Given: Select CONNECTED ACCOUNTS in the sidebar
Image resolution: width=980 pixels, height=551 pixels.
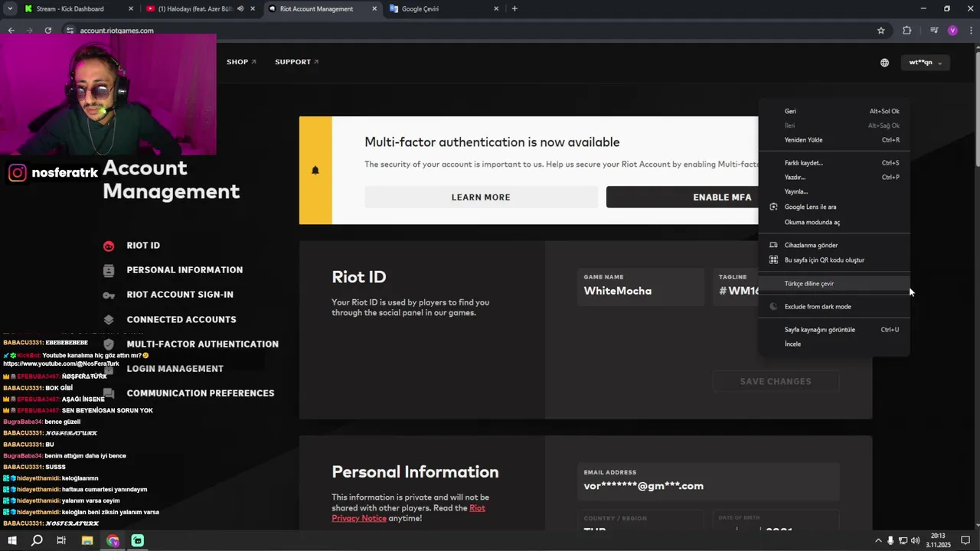Looking at the screenshot, I should point(181,320).
